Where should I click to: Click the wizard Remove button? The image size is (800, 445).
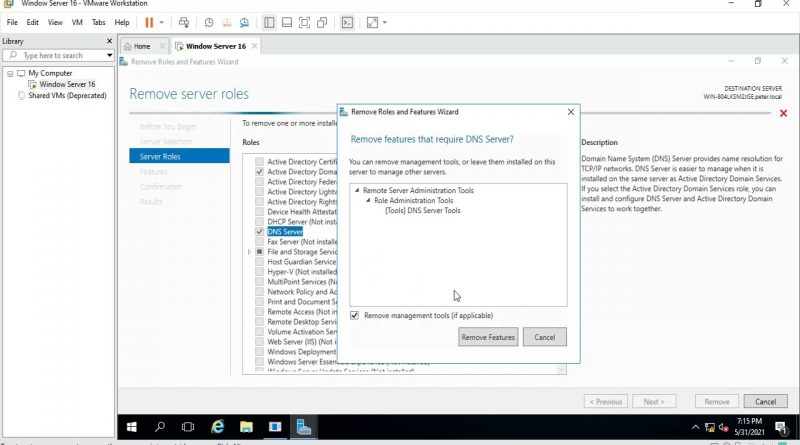(x=717, y=402)
